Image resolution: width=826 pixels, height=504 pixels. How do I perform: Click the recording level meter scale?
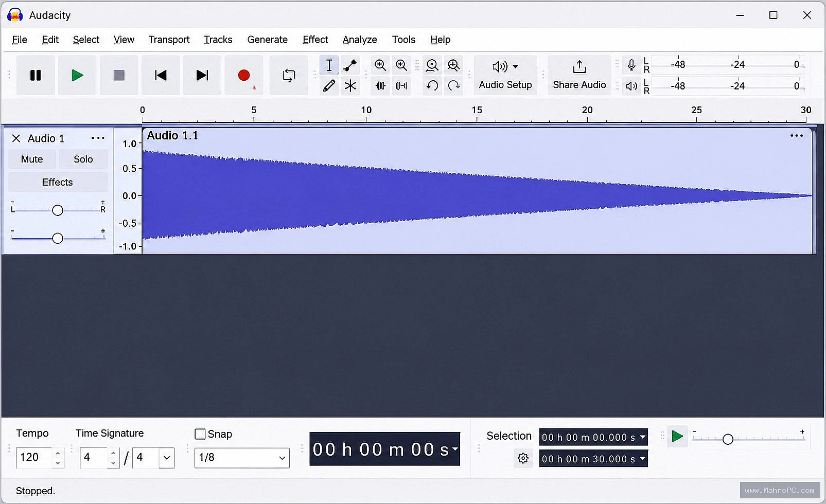(x=728, y=65)
